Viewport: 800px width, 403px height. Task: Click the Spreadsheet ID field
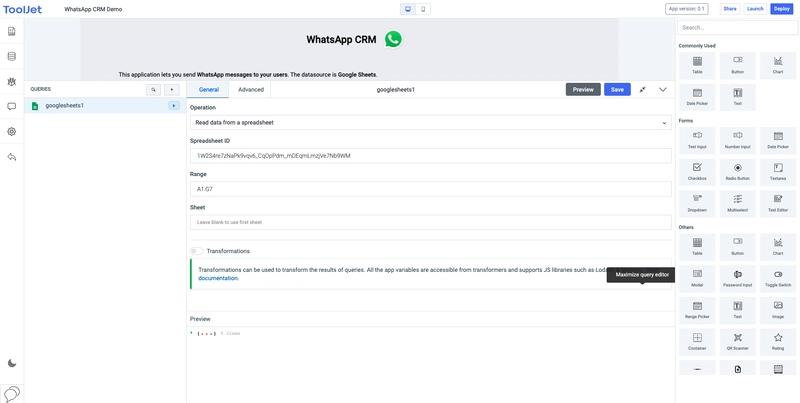[431, 156]
